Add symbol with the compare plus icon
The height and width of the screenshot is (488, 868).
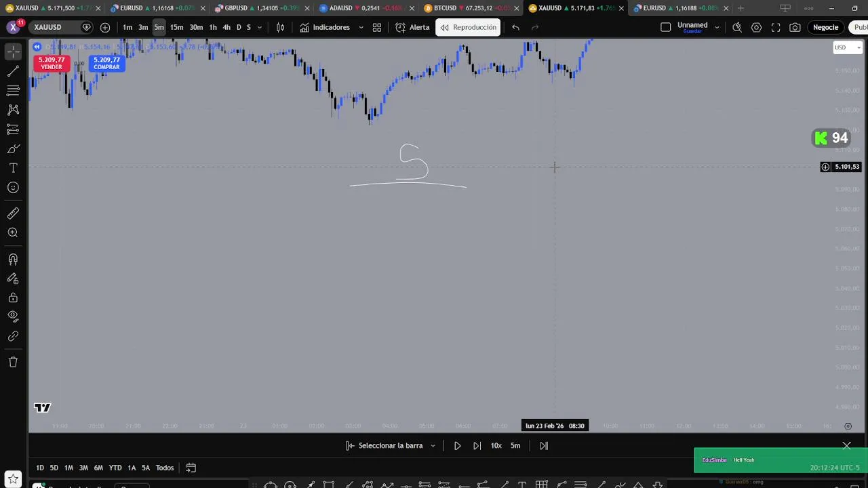105,27
